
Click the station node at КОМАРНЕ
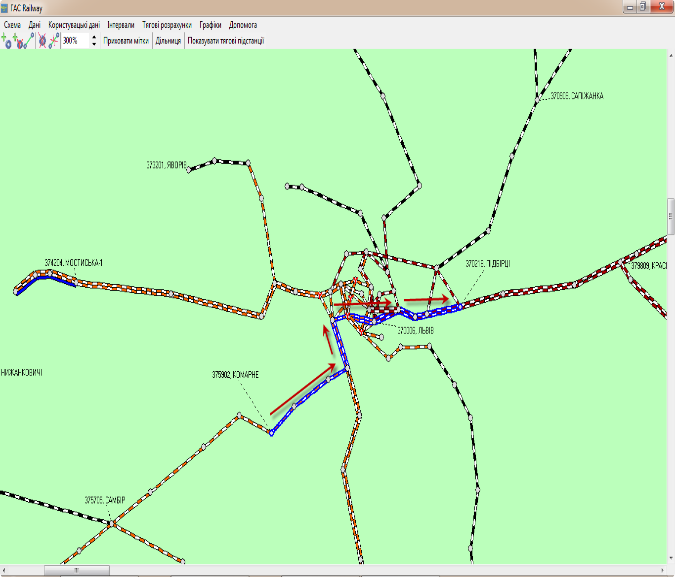click(x=270, y=433)
